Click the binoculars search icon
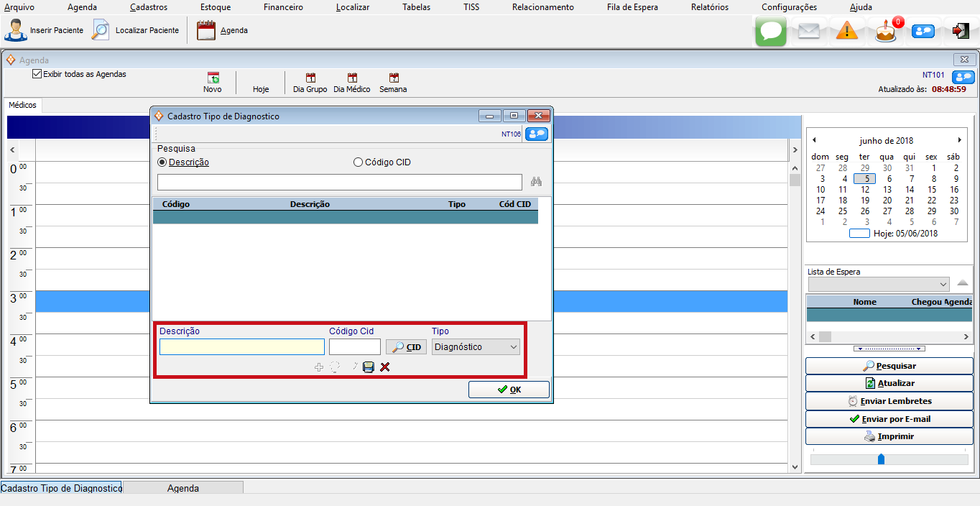This screenshot has height=506, width=980. tap(536, 182)
